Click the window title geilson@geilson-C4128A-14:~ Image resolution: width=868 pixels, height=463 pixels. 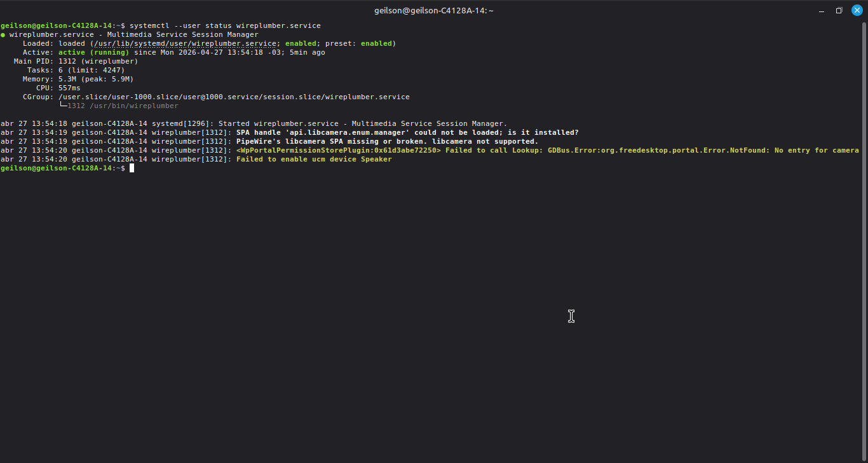pyautogui.click(x=434, y=10)
